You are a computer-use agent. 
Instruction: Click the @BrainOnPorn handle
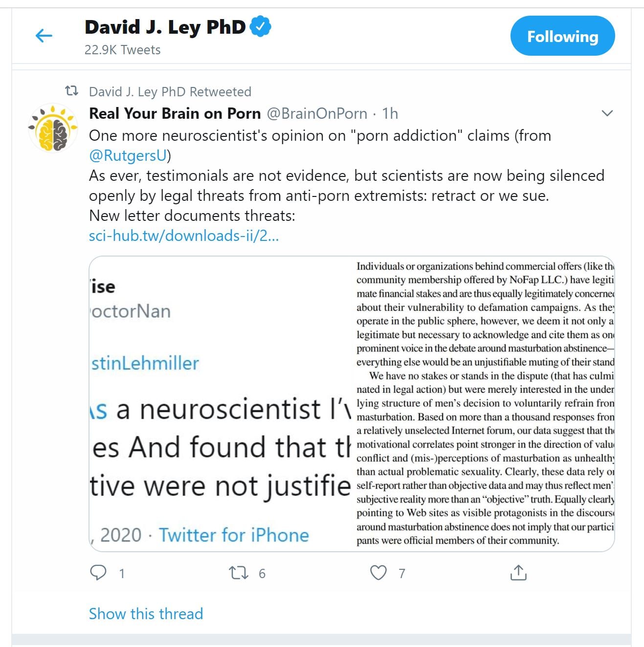pos(317,113)
